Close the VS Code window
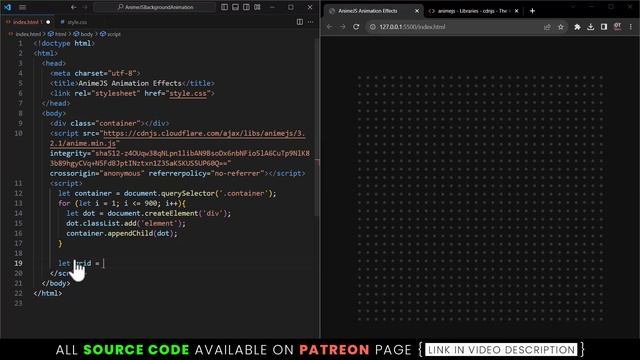 [310, 7]
